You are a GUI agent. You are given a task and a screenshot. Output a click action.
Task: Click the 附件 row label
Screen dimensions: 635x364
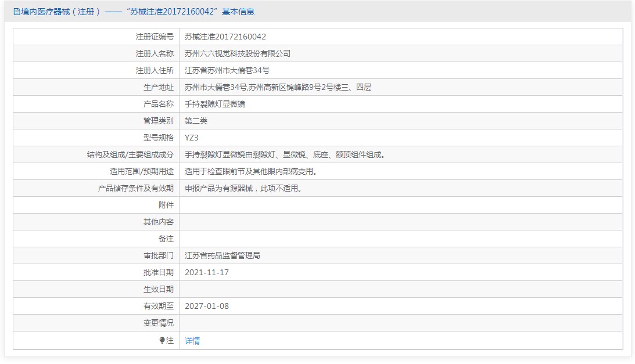coord(166,206)
